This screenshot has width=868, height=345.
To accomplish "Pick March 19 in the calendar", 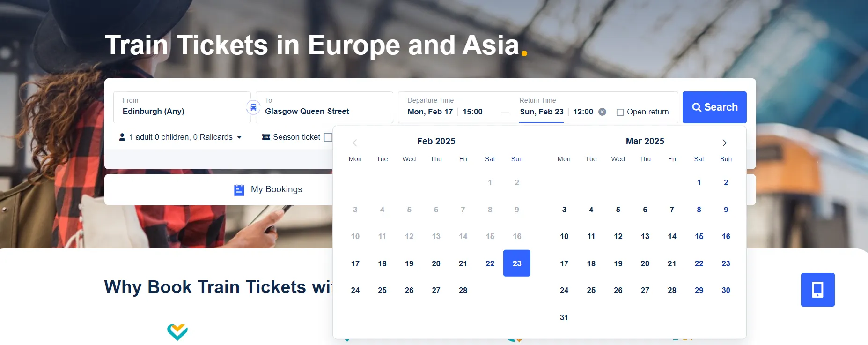I will coord(618,263).
